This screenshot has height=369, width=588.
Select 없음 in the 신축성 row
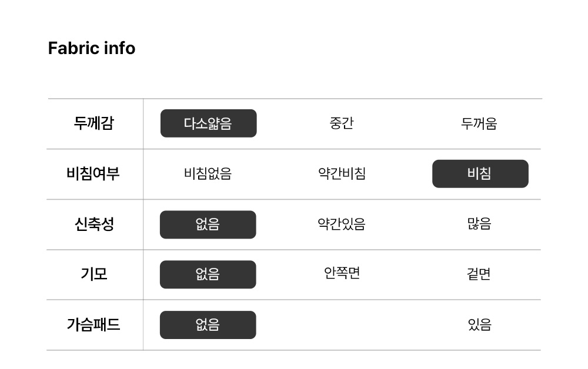[x=208, y=224]
